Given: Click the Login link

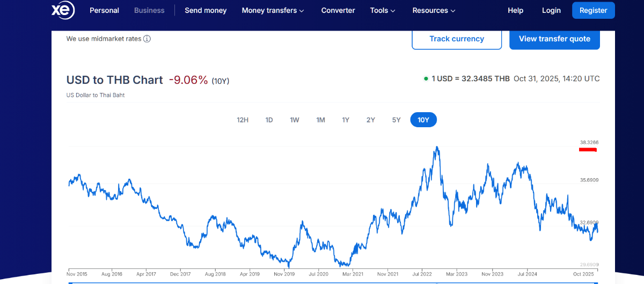Looking at the screenshot, I should coord(551,10).
